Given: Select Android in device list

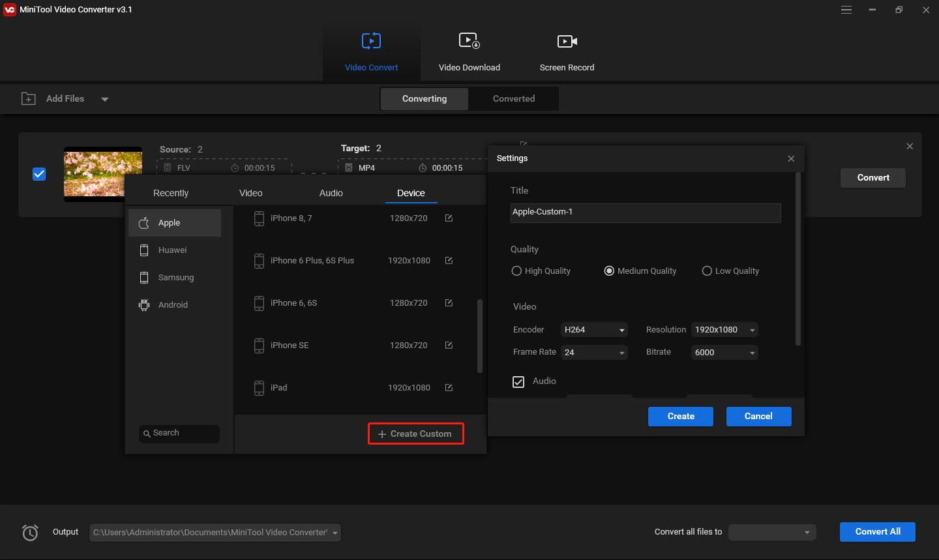Looking at the screenshot, I should click(175, 305).
